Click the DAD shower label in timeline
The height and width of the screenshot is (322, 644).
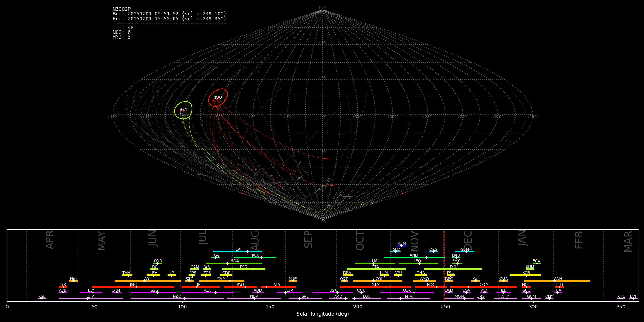[x=456, y=255]
